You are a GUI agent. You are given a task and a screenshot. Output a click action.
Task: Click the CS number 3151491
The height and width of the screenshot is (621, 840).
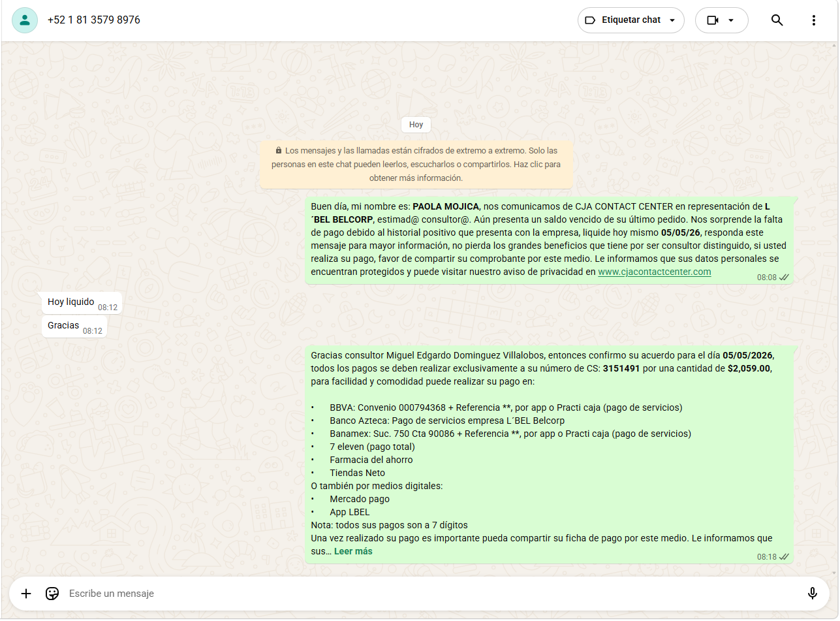[621, 368]
